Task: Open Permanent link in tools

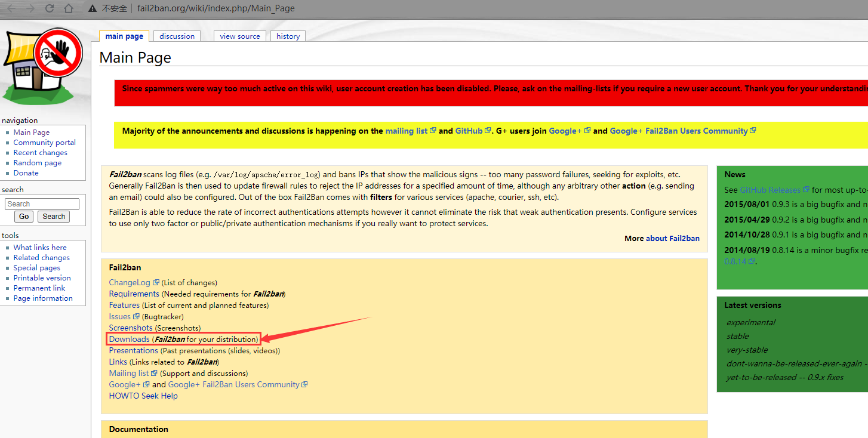Action: (x=39, y=288)
